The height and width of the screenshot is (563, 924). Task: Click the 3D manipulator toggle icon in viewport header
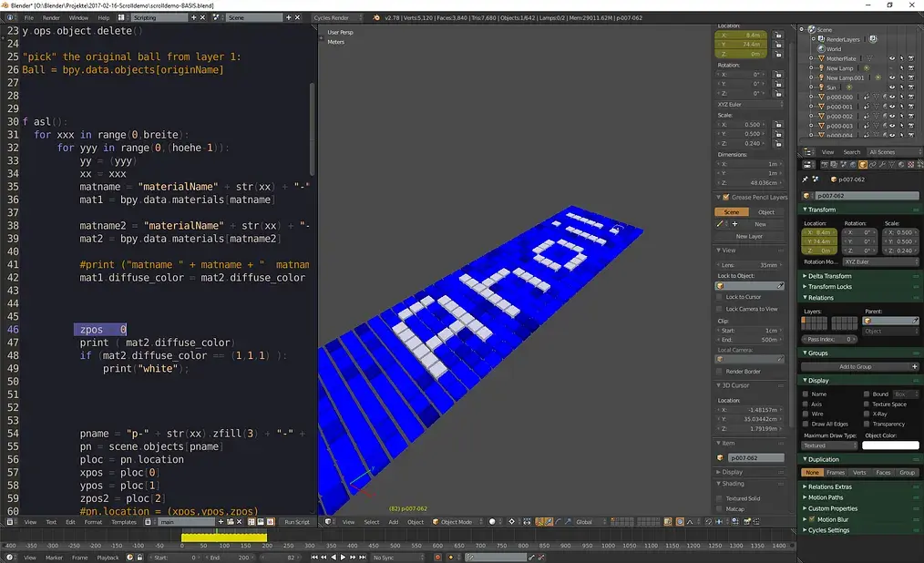tap(539, 522)
